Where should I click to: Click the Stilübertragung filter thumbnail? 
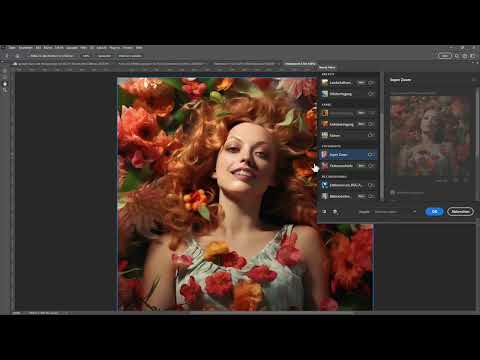pyautogui.click(x=325, y=94)
